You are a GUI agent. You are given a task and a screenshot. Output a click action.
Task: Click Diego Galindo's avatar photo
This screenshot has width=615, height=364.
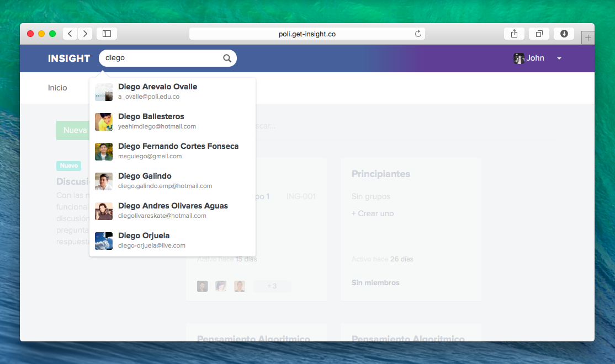click(104, 181)
